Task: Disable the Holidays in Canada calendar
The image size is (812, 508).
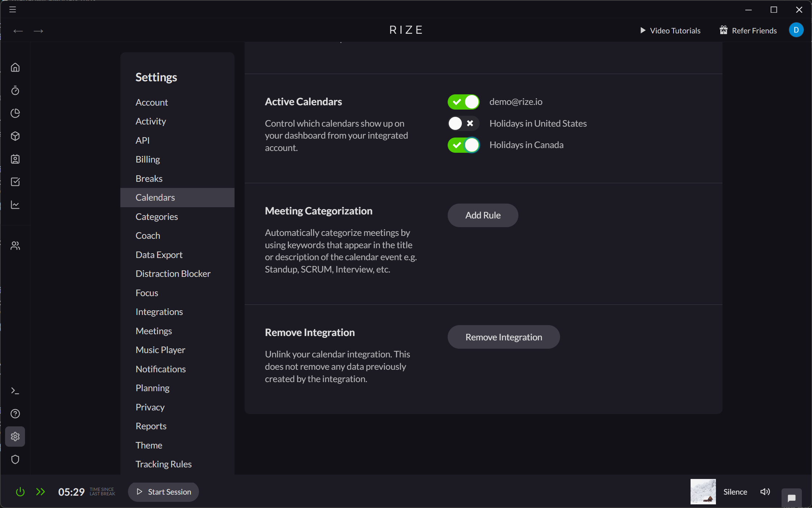Action: pyautogui.click(x=463, y=145)
